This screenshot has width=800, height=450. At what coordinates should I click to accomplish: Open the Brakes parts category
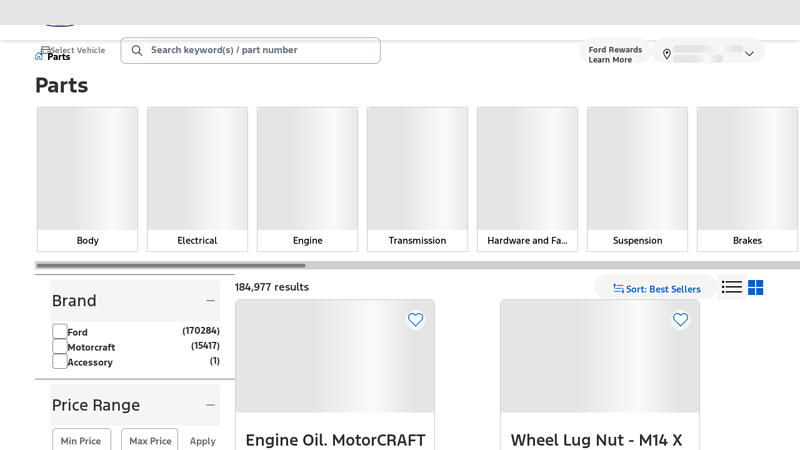point(747,179)
